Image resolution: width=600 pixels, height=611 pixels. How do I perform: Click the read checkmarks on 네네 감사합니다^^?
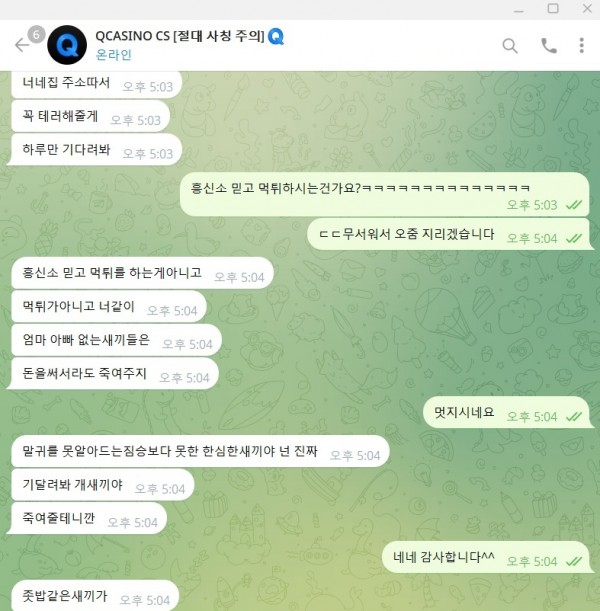(574, 561)
